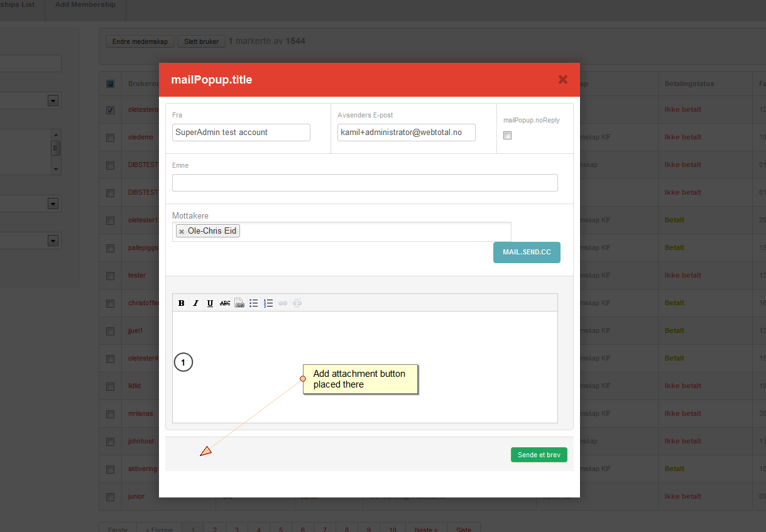The height and width of the screenshot is (532, 766).
Task: Click the down arrow of the left listbox scrollbar
Action: (56, 170)
